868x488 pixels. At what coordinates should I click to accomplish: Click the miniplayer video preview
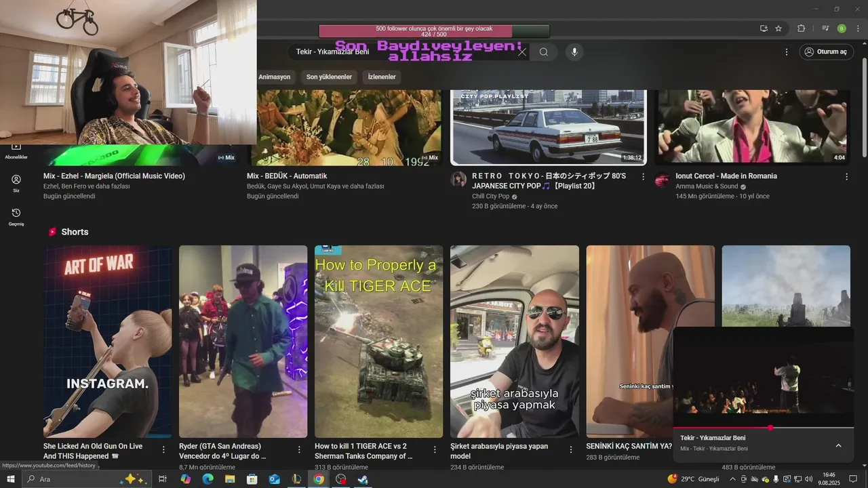[764, 377]
